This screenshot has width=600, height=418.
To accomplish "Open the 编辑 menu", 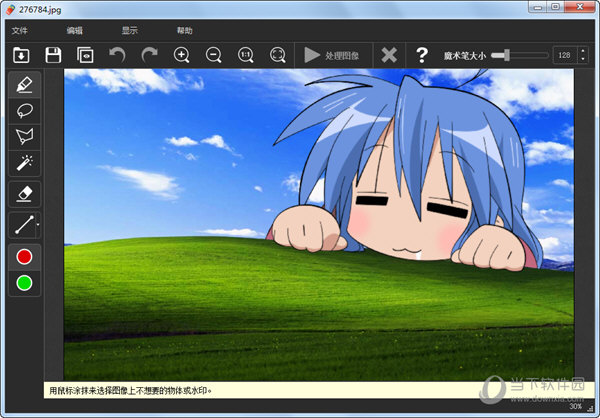I will click(x=75, y=31).
